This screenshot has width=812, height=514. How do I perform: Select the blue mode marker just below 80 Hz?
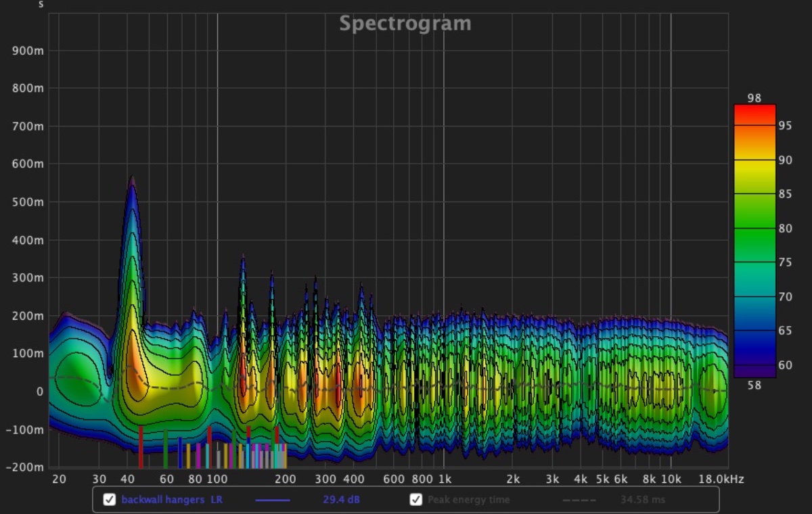click(x=180, y=452)
